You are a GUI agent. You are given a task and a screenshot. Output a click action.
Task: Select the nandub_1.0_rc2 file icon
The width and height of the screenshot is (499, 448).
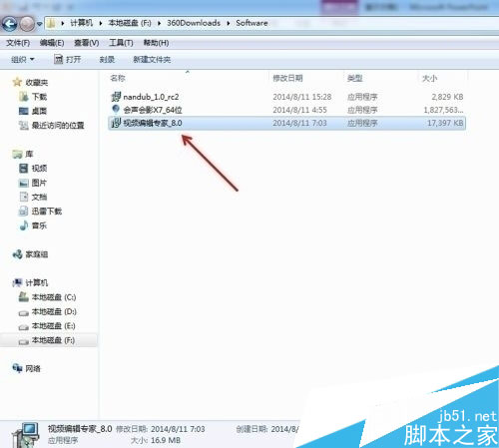(116, 97)
